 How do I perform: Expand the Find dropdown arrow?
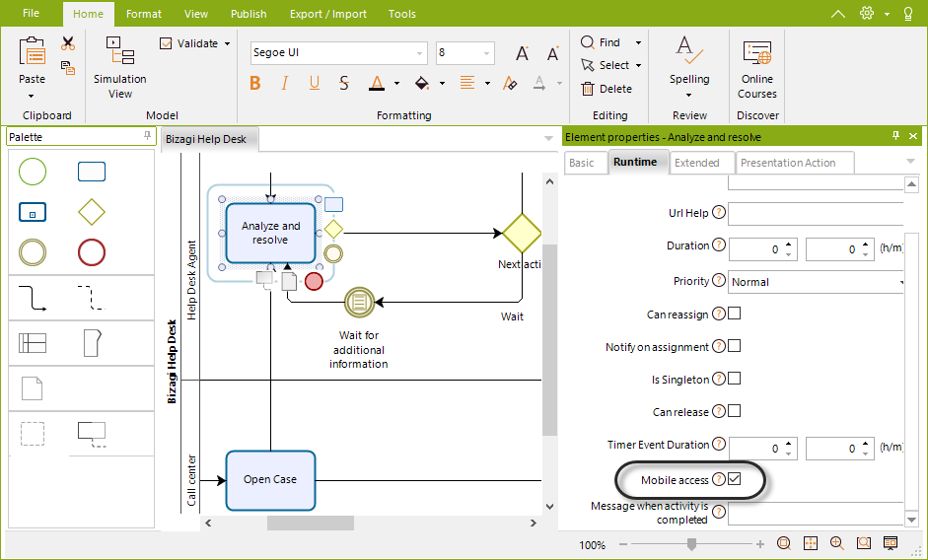point(638,42)
